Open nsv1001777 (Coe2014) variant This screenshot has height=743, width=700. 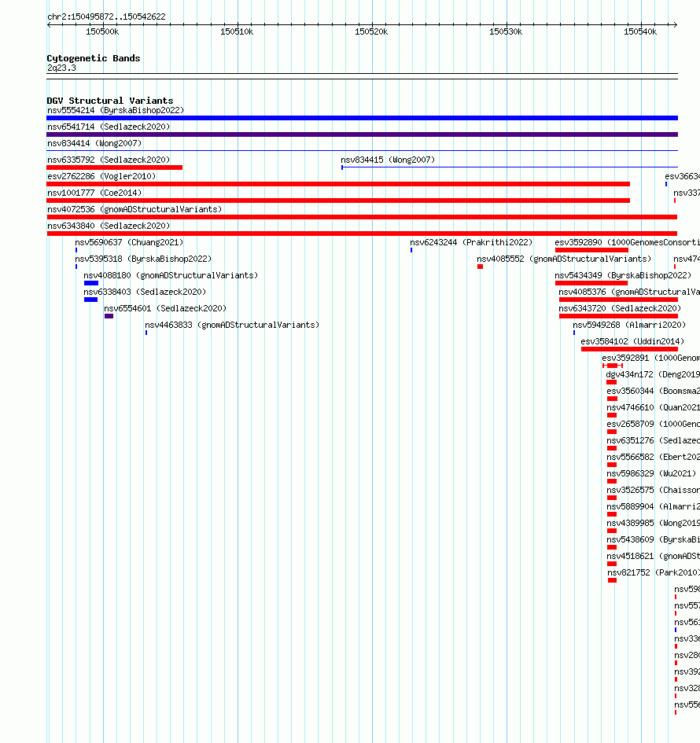(x=94, y=193)
